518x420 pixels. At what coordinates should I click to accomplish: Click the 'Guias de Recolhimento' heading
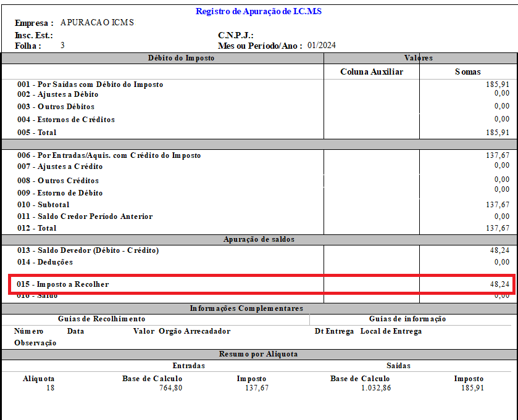coord(101,319)
